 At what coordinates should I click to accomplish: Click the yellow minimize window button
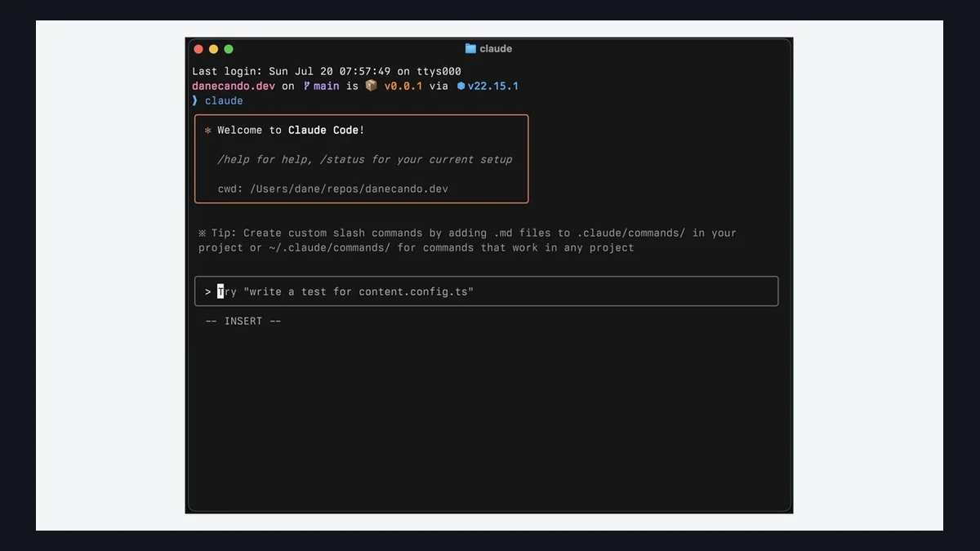click(x=214, y=49)
